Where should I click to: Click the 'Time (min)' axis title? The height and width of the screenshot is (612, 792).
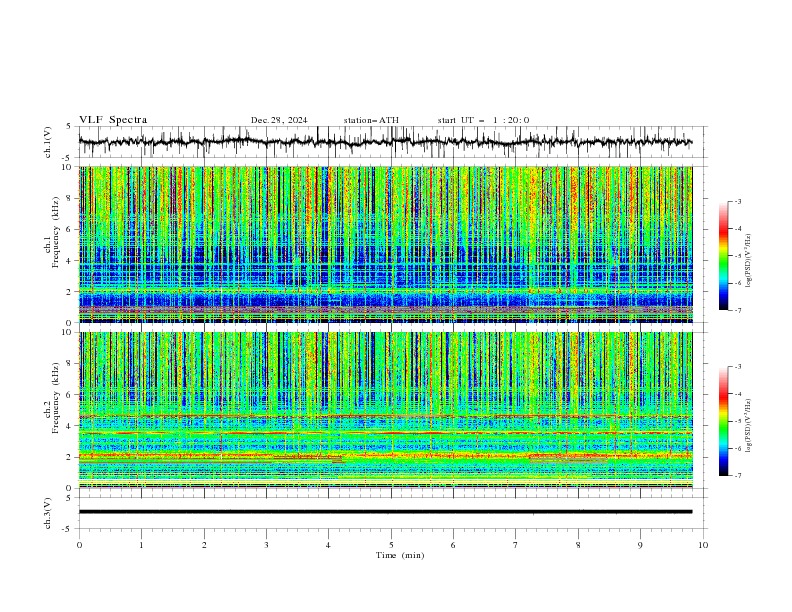tap(400, 555)
